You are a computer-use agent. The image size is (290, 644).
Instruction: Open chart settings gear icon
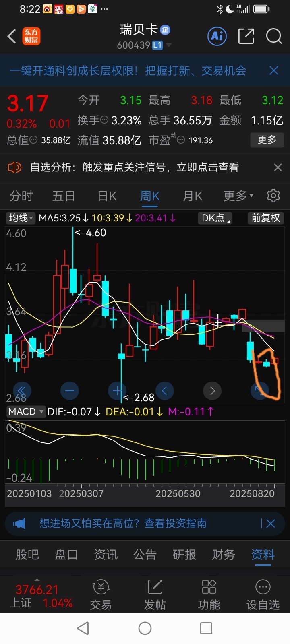pyautogui.click(x=273, y=196)
